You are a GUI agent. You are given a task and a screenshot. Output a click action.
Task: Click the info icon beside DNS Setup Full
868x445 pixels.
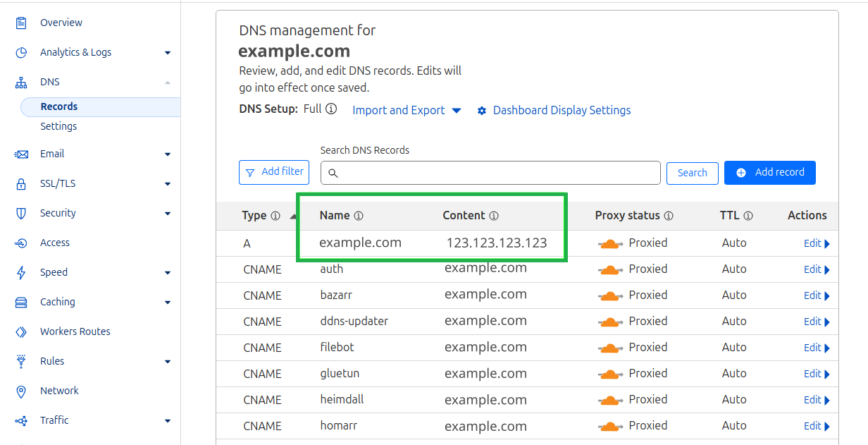pos(331,109)
